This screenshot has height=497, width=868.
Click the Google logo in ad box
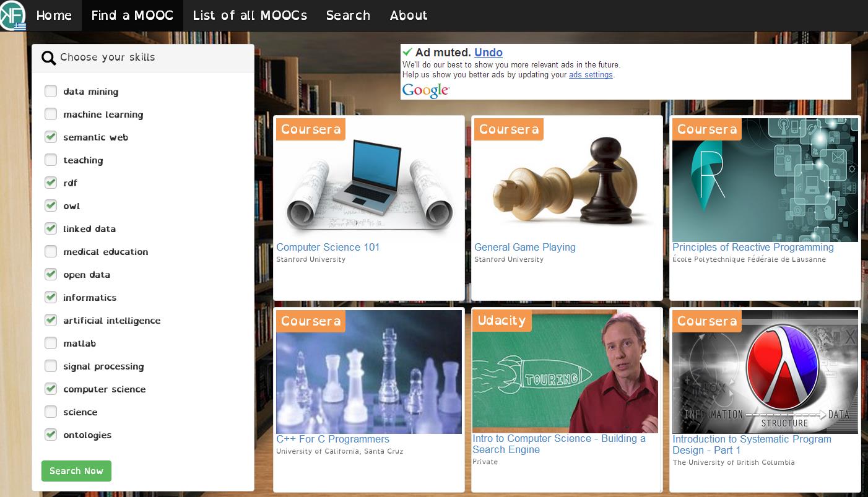pyautogui.click(x=425, y=90)
